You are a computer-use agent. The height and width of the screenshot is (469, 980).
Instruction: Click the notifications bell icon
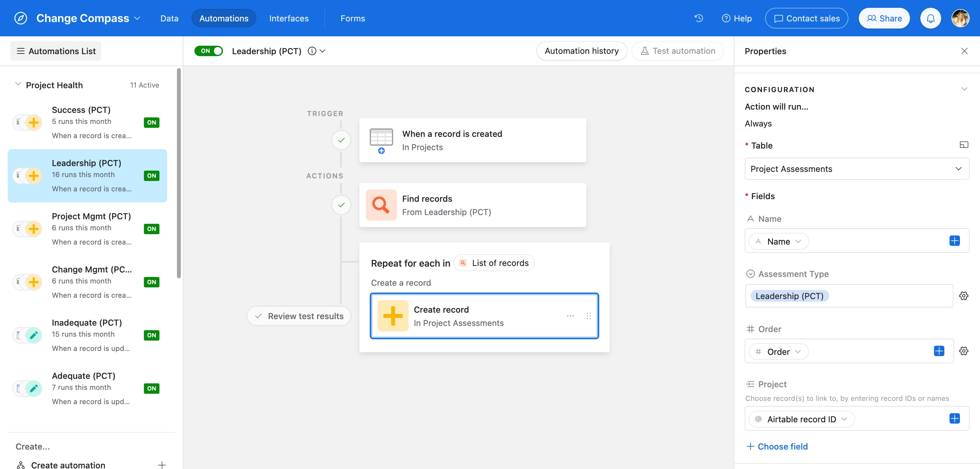click(x=930, y=18)
